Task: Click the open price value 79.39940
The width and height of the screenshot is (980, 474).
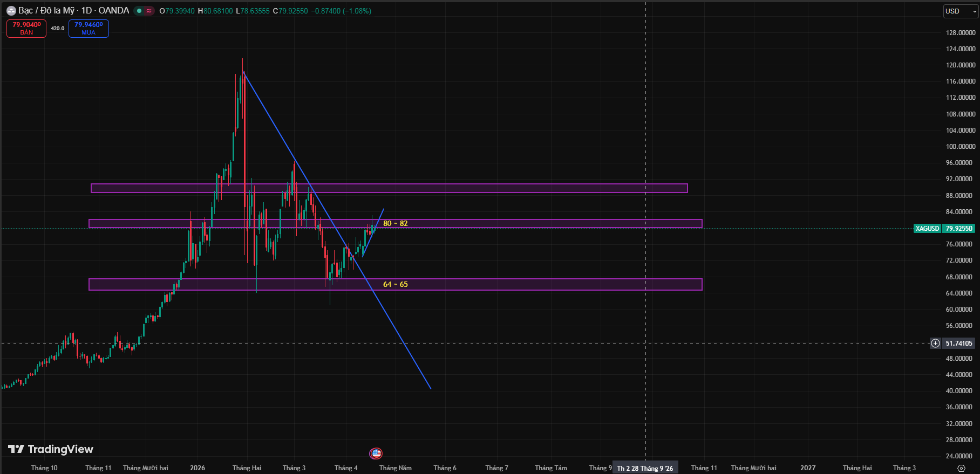Action: point(180,11)
